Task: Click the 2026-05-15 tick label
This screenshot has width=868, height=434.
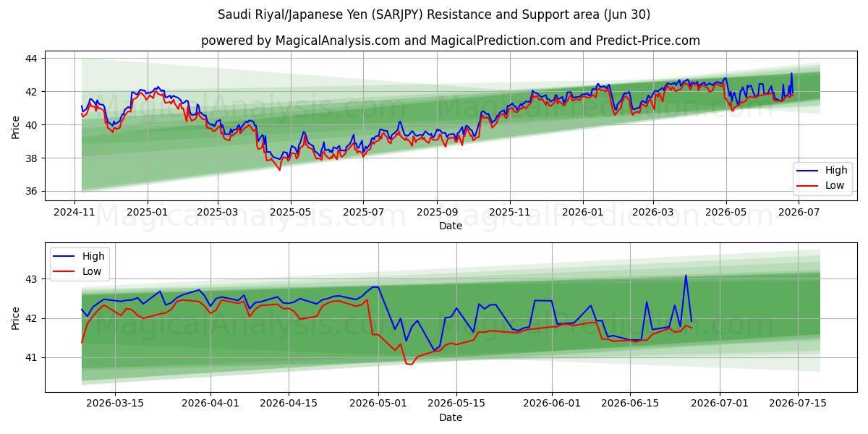Action: pos(456,403)
